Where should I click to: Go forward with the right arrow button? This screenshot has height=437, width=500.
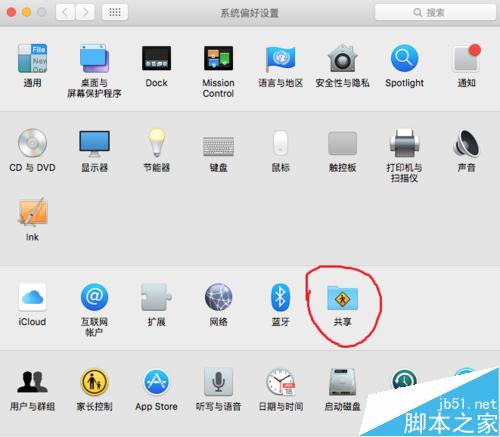pyautogui.click(x=85, y=13)
